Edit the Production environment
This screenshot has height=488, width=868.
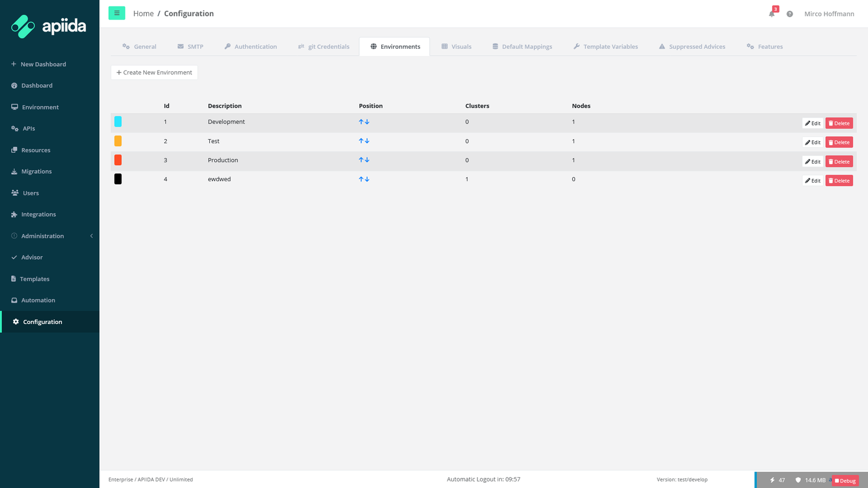(812, 161)
